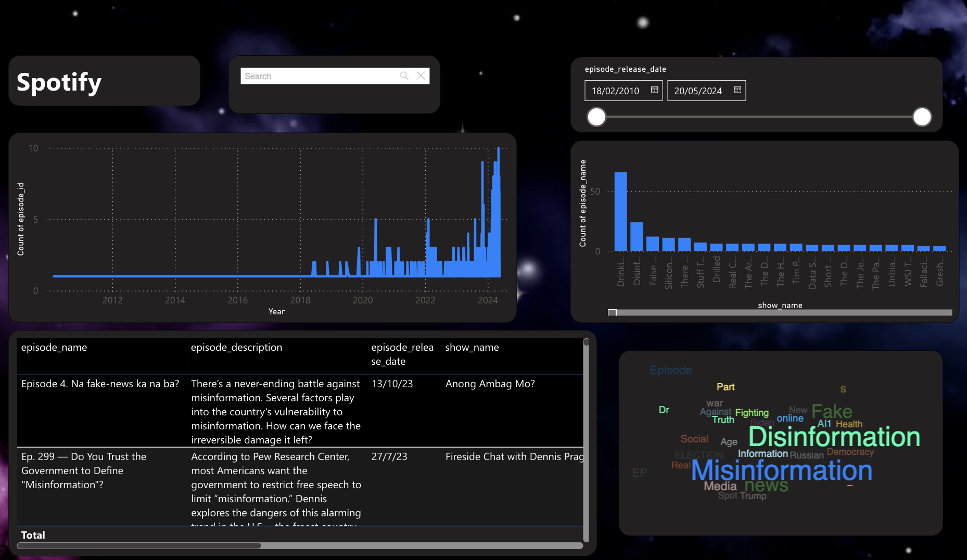This screenshot has width=967, height=560.
Task: Click the table's vertical scrollbar
Action: pyautogui.click(x=586, y=440)
